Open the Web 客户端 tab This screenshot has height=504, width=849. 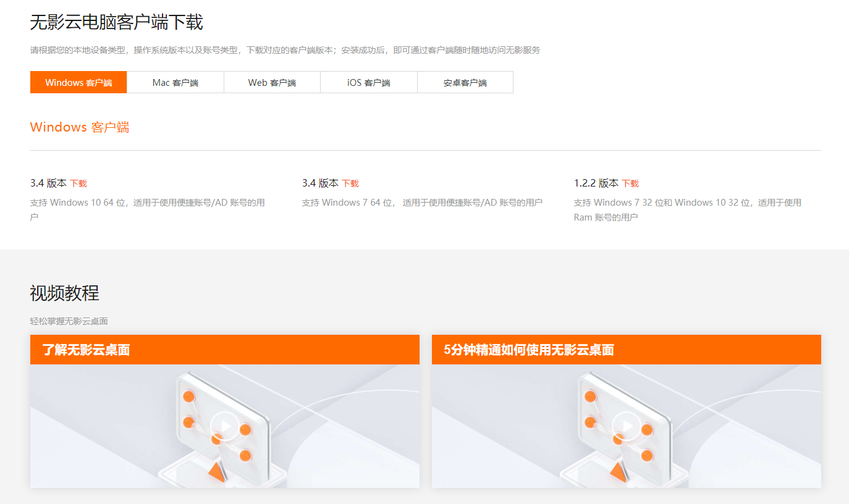(x=272, y=82)
